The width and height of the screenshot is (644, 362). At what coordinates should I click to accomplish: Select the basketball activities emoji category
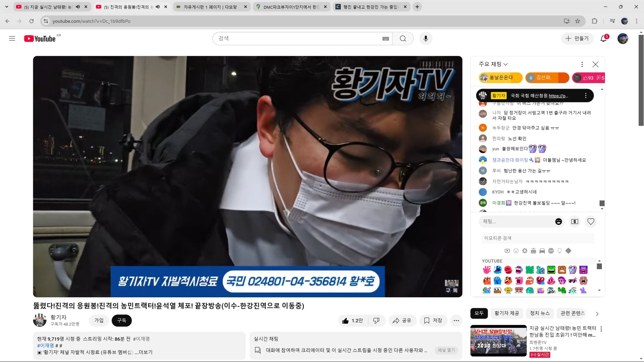(x=551, y=251)
